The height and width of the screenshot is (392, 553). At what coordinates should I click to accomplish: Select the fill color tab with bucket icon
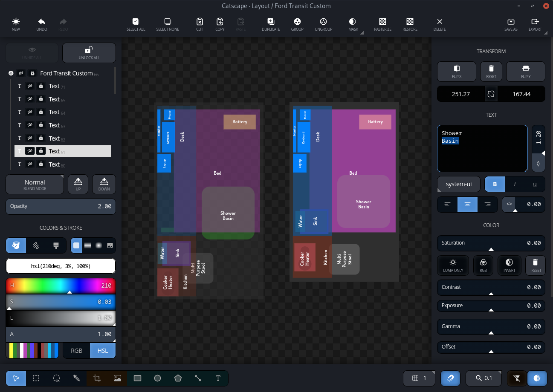(x=16, y=245)
